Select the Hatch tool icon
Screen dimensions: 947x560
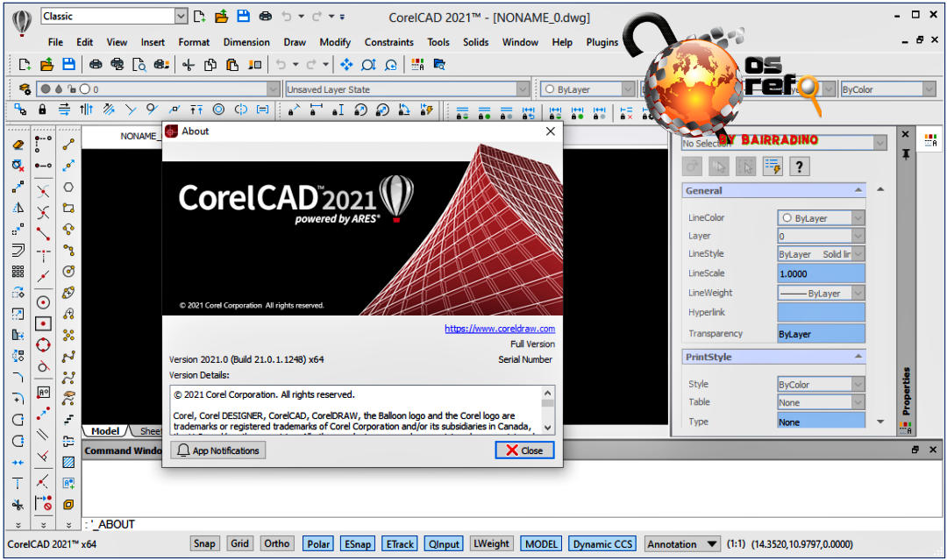tap(68, 462)
